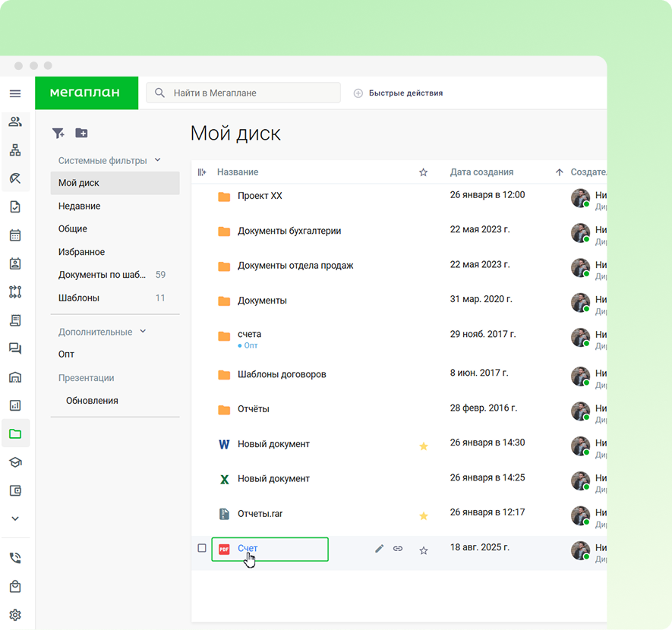Screen dimensions: 672x630
Task: Select the Мой диск filter
Action: 115,183
